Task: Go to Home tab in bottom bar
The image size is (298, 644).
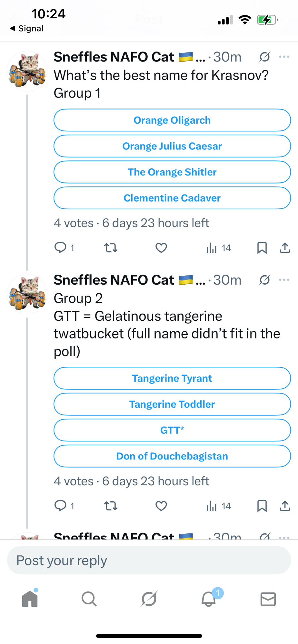Action: (x=30, y=599)
